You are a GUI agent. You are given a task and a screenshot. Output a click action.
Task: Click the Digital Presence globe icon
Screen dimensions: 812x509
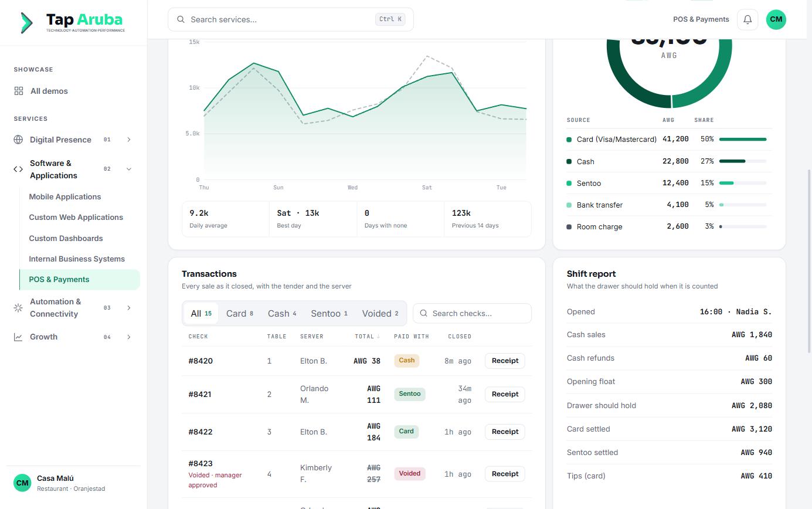click(18, 140)
